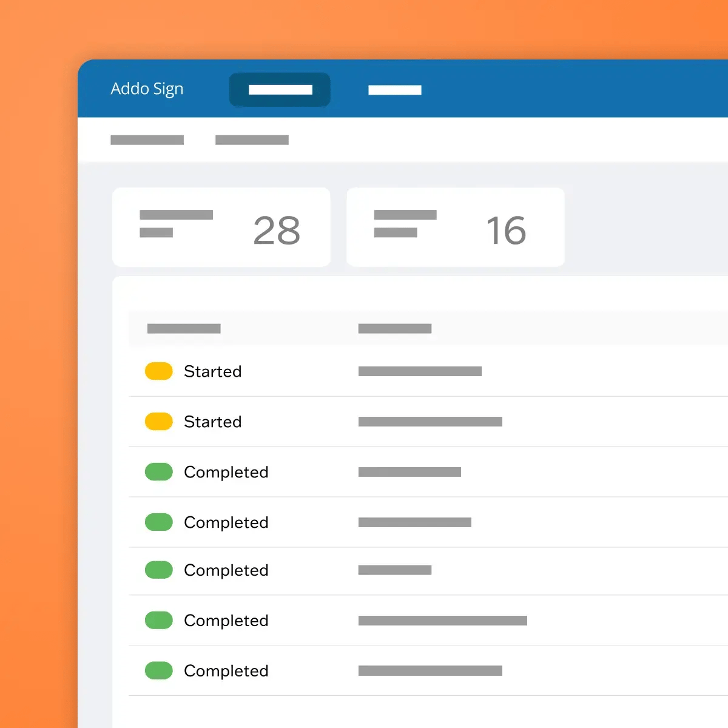Click the green pill in third Completed row
728x728 pixels.
(x=159, y=570)
